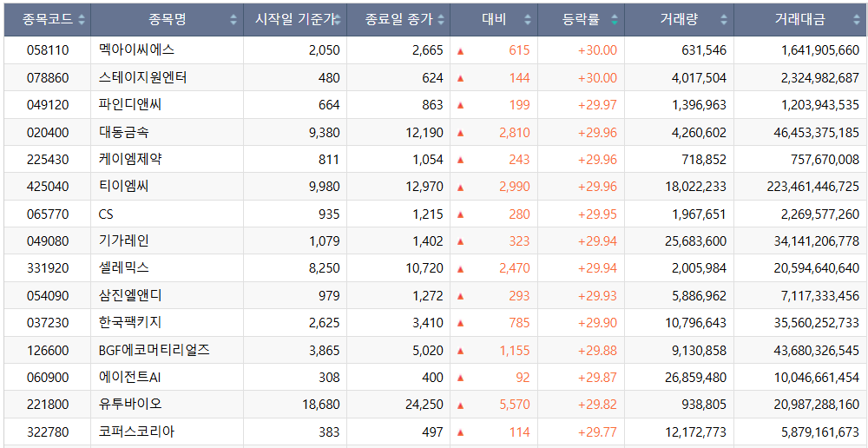Click change rate +29.82
The height and width of the screenshot is (448, 868).
point(597,405)
